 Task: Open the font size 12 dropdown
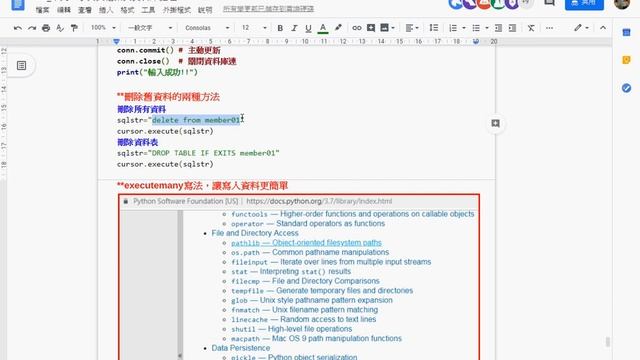coord(254,28)
